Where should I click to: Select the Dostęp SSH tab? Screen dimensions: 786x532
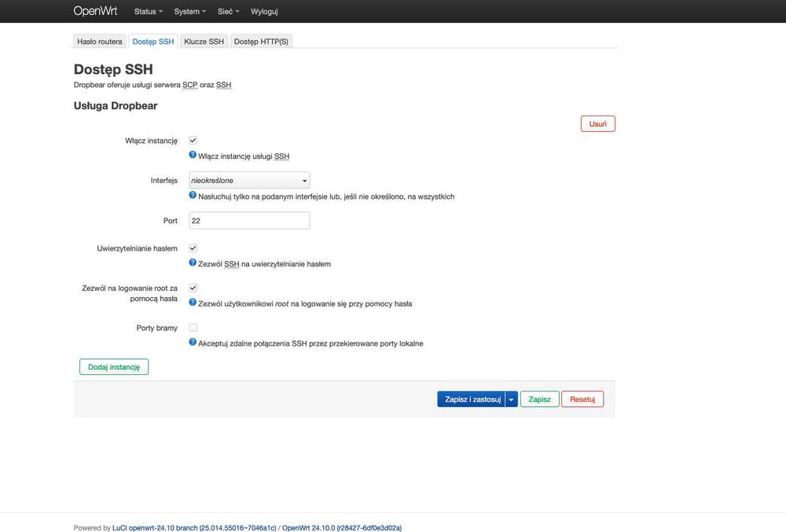pos(153,42)
